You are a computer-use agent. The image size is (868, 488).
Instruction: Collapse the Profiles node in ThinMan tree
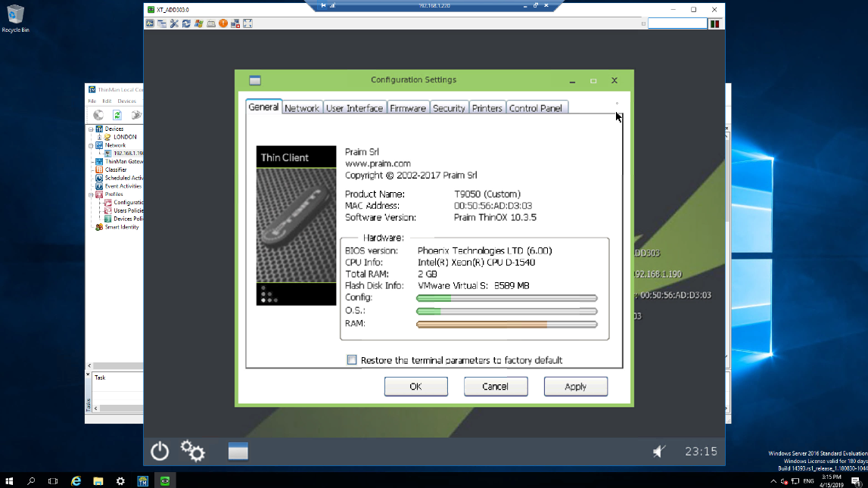91,194
